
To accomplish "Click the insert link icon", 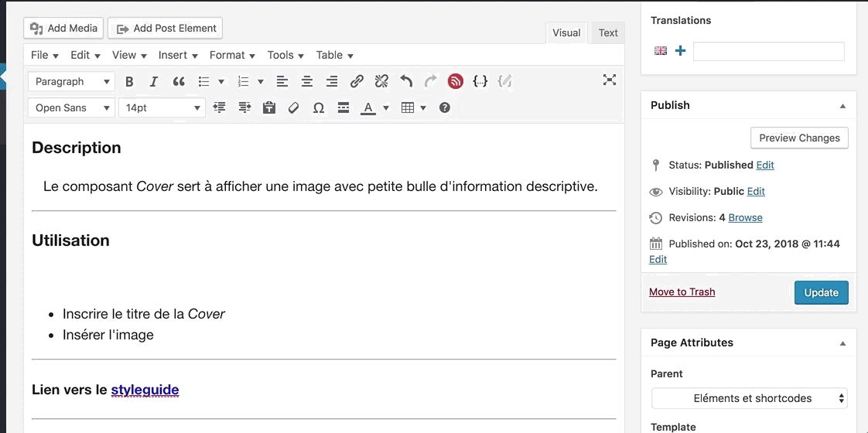I will [357, 81].
